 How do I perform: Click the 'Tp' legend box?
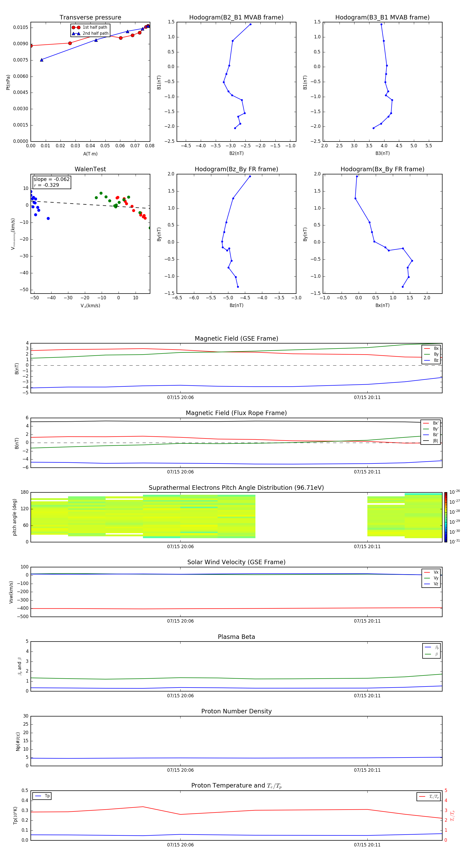click(42, 796)
